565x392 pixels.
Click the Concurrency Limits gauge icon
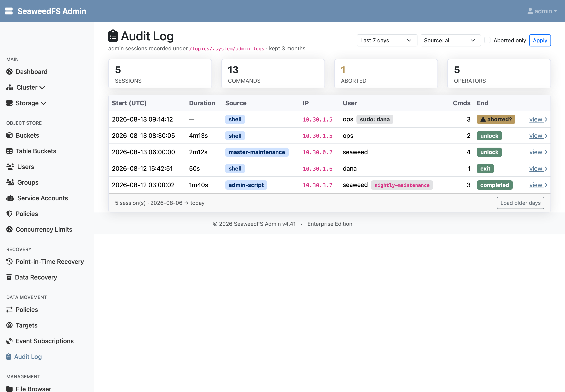click(x=9, y=229)
